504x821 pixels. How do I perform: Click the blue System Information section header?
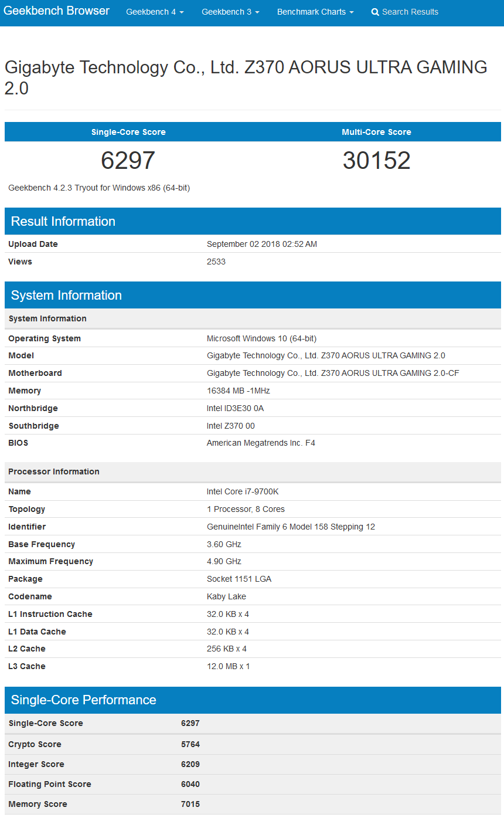pyautogui.click(x=253, y=295)
